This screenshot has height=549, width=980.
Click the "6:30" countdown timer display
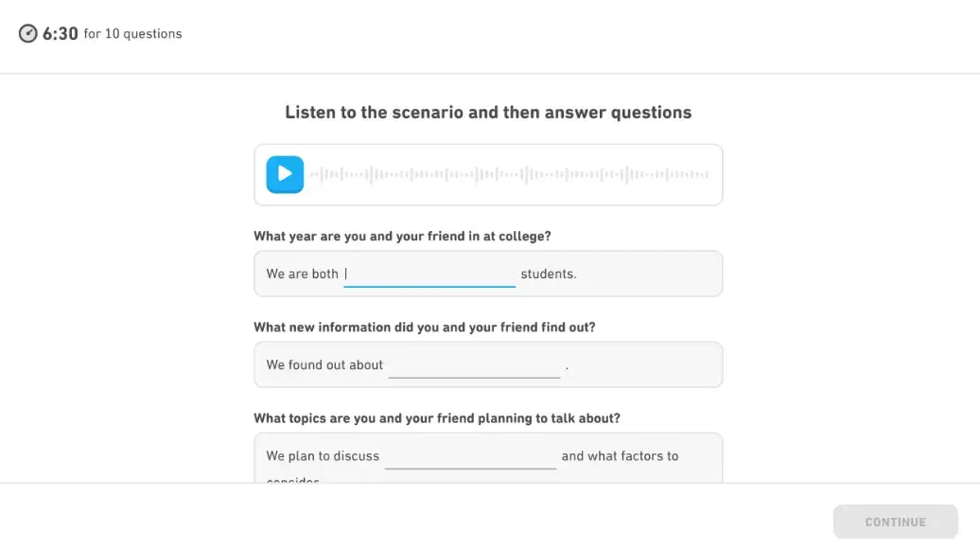coord(59,32)
